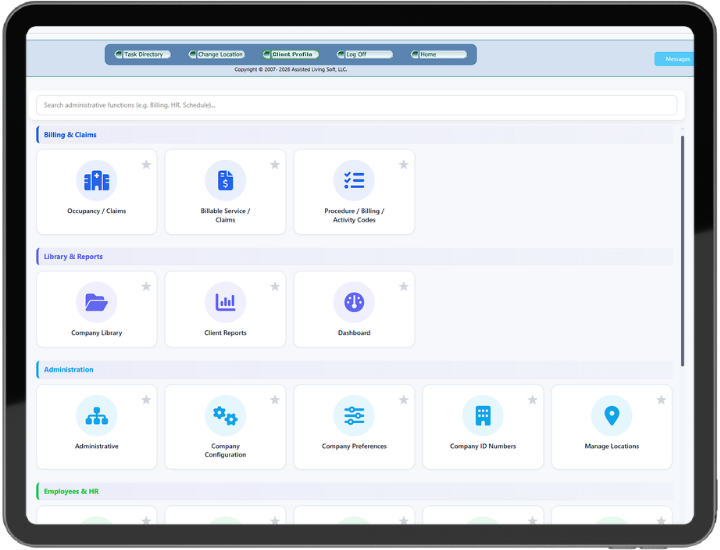This screenshot has width=720, height=550.
Task: Click the Company Preferences label
Action: point(354,446)
